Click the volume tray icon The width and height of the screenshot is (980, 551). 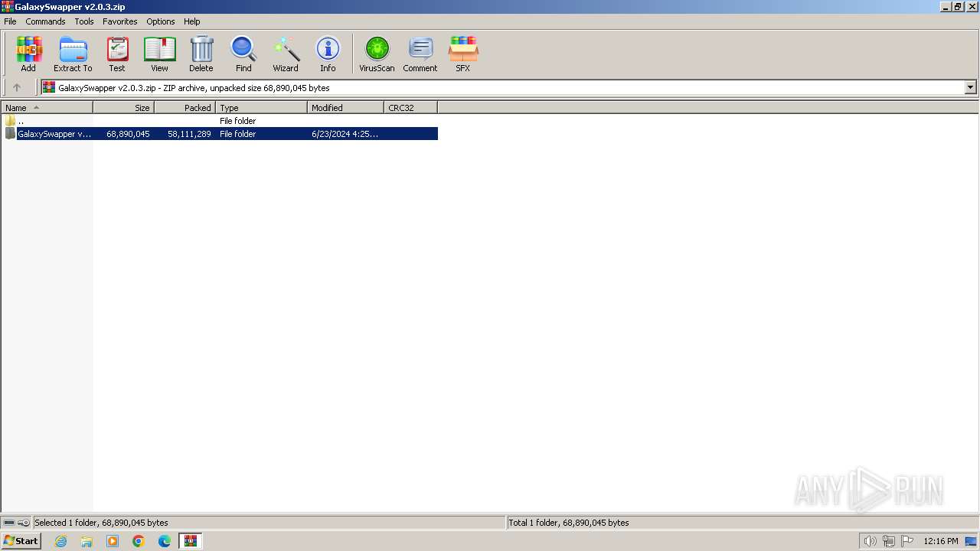(871, 541)
